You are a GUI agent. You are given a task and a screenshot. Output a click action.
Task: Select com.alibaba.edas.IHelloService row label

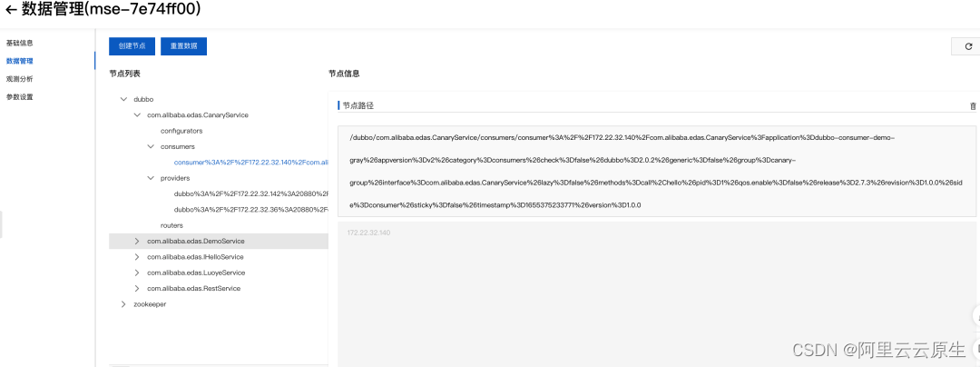(x=195, y=257)
